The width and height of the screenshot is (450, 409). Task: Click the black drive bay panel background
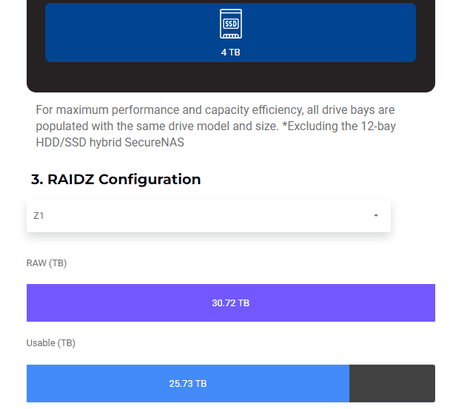[231, 77]
